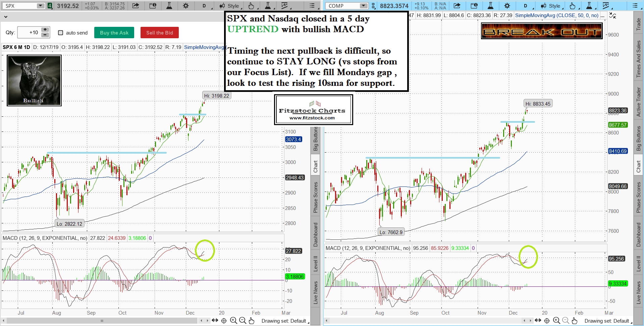Toggle the collapse icon at COMP chart corner
The height and width of the screenshot is (326, 644).
click(x=612, y=15)
